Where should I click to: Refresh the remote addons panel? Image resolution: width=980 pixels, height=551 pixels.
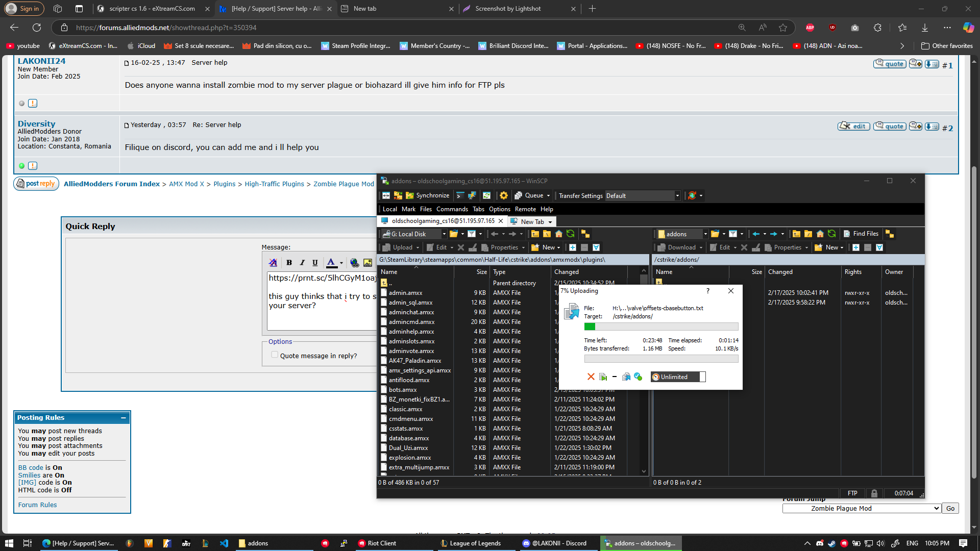(832, 234)
